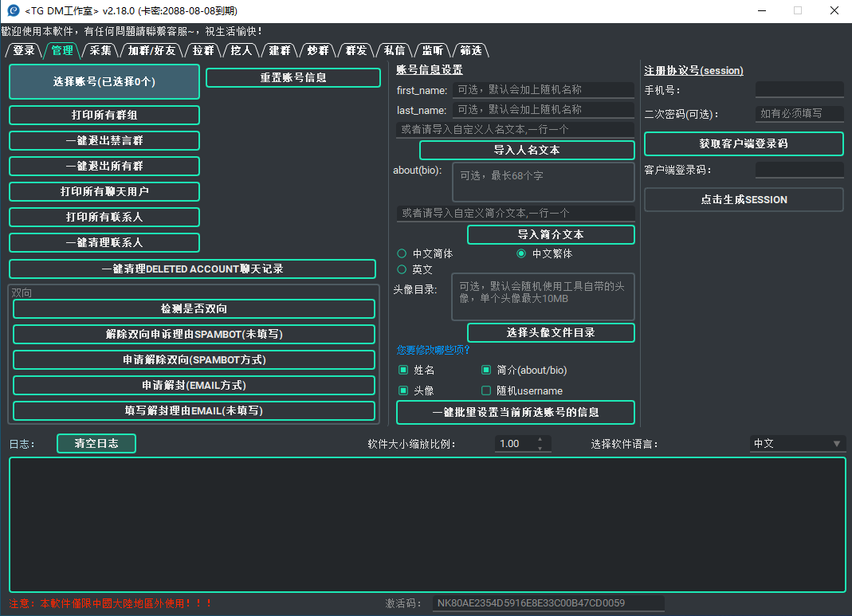Screen dimensions: 852x616
Task: Open the 炒群 tab
Action: [318, 50]
